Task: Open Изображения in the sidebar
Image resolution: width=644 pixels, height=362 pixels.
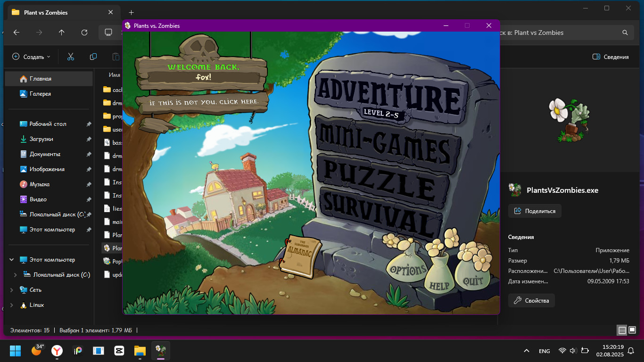Action: (49, 169)
